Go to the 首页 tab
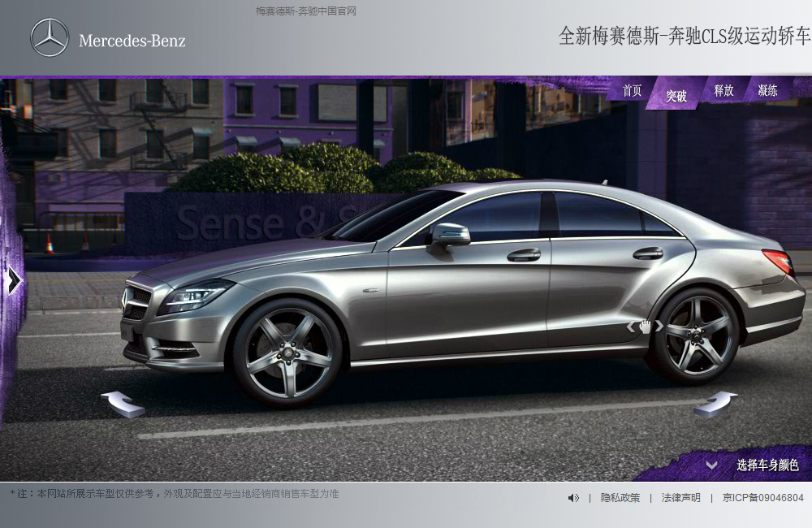 632,91
